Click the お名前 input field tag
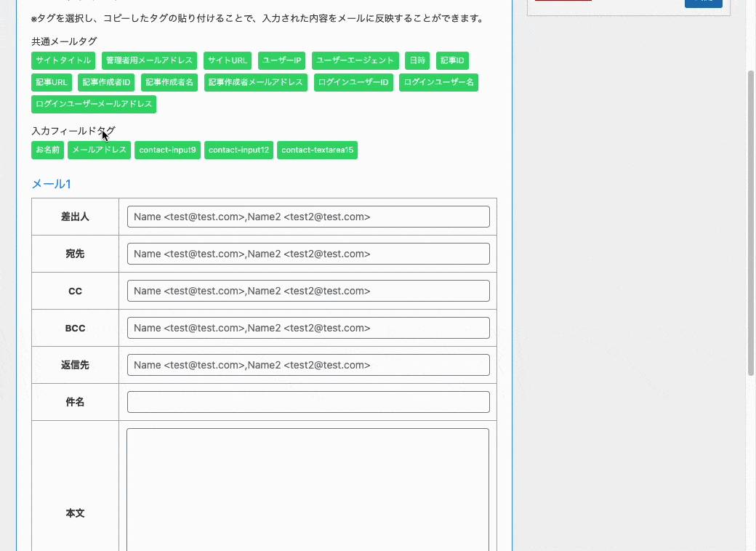Viewport: 756px width, 551px height. coord(47,150)
